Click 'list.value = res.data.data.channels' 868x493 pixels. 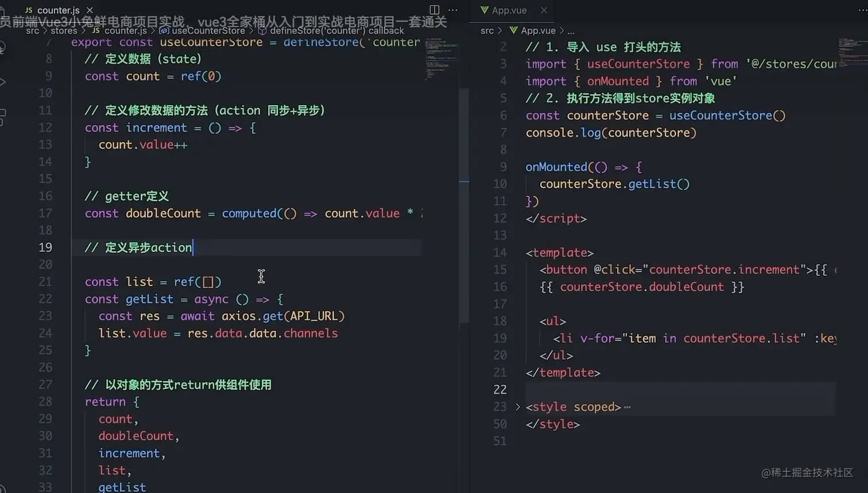(218, 333)
